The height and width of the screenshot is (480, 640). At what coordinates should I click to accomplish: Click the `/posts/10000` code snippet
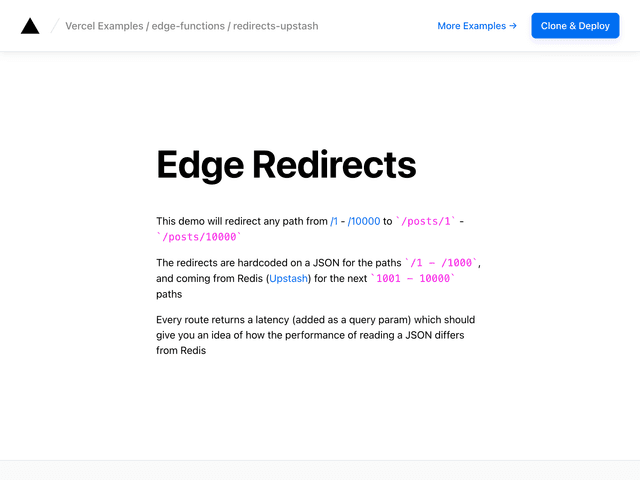pos(199,237)
